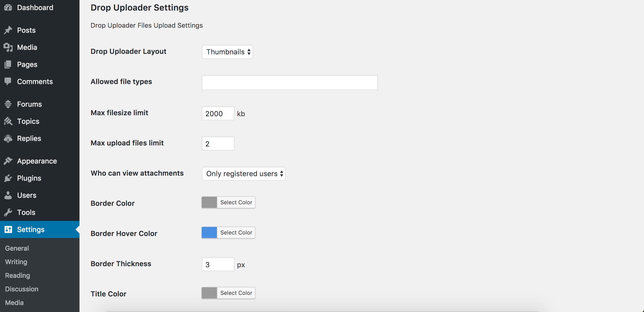
Task: Click the Tools wrench icon
Action: coord(8,212)
